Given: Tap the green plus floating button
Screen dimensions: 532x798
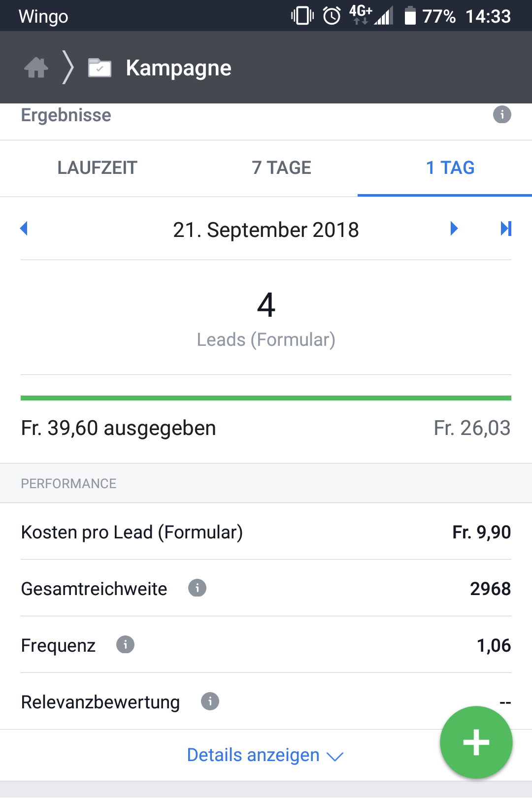Looking at the screenshot, I should coord(476,742).
